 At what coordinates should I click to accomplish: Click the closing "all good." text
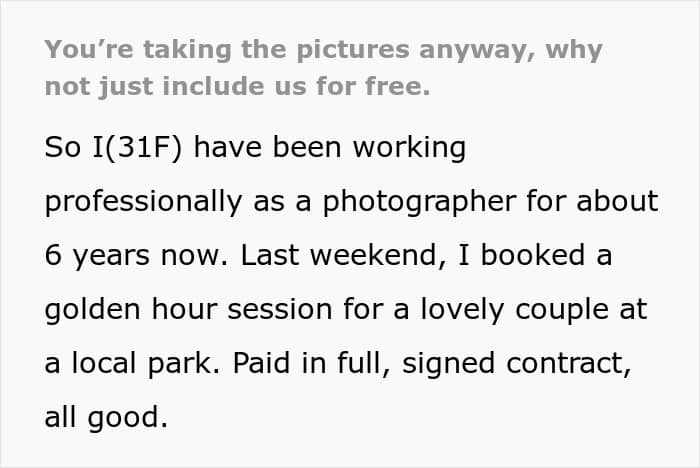pyautogui.click(x=106, y=418)
